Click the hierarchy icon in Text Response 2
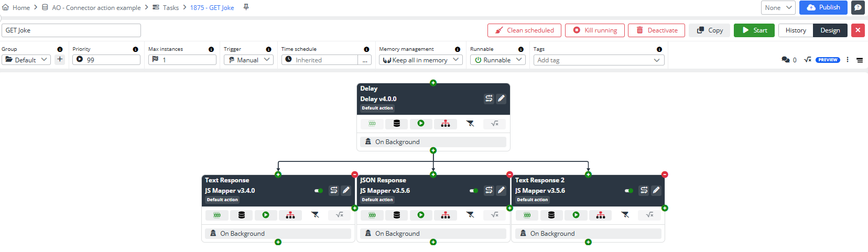 tap(601, 215)
